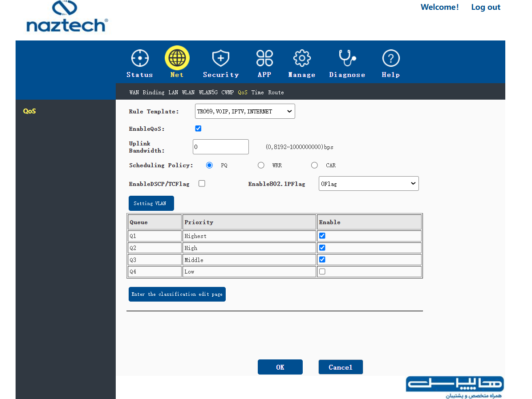532x399 pixels.
Task: Enable the Q4 Low queue checkbox
Action: 322,271
